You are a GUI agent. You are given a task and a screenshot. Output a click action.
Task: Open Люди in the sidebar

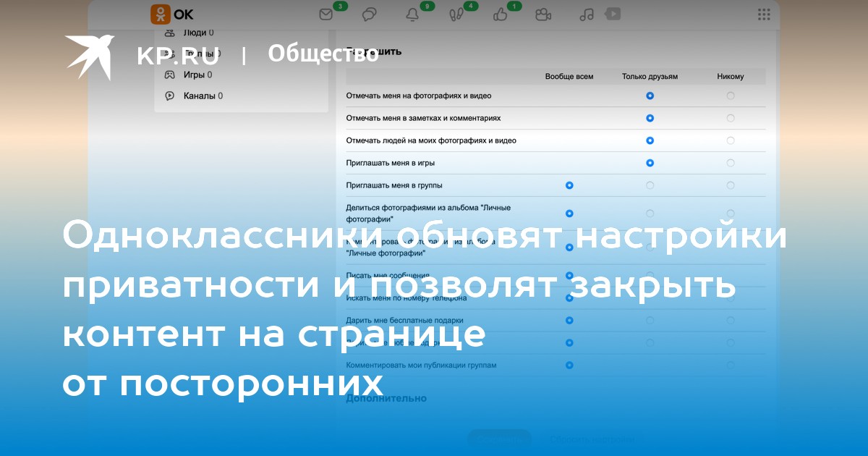click(x=198, y=33)
